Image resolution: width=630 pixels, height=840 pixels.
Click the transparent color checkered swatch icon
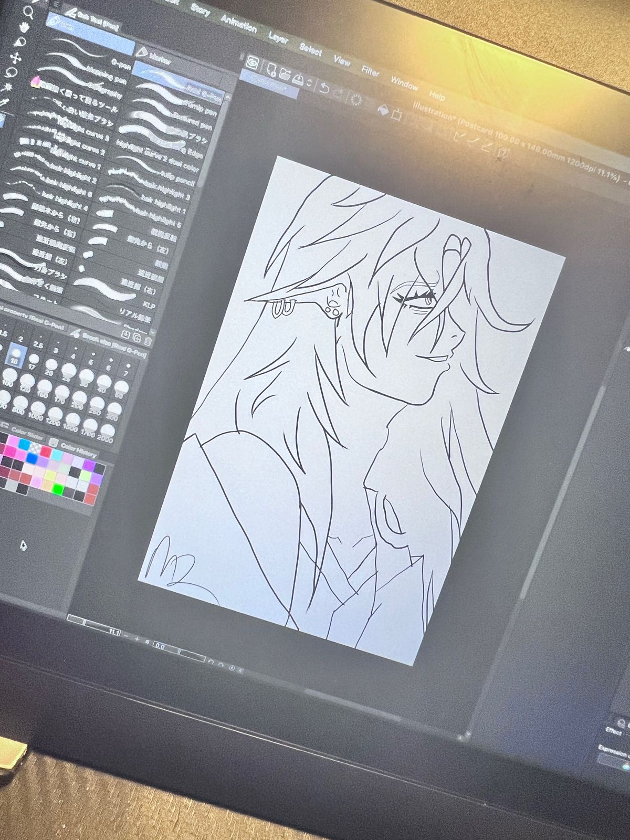36,448
